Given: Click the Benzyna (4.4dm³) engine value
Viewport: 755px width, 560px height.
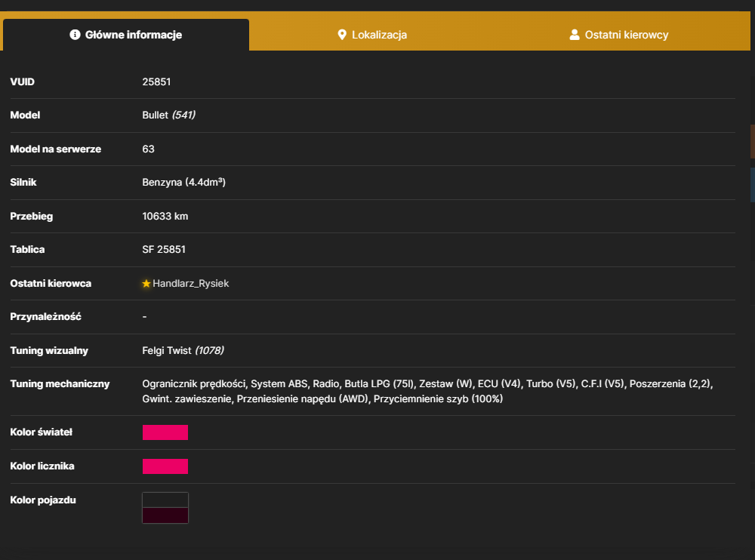Looking at the screenshot, I should (x=184, y=183).
